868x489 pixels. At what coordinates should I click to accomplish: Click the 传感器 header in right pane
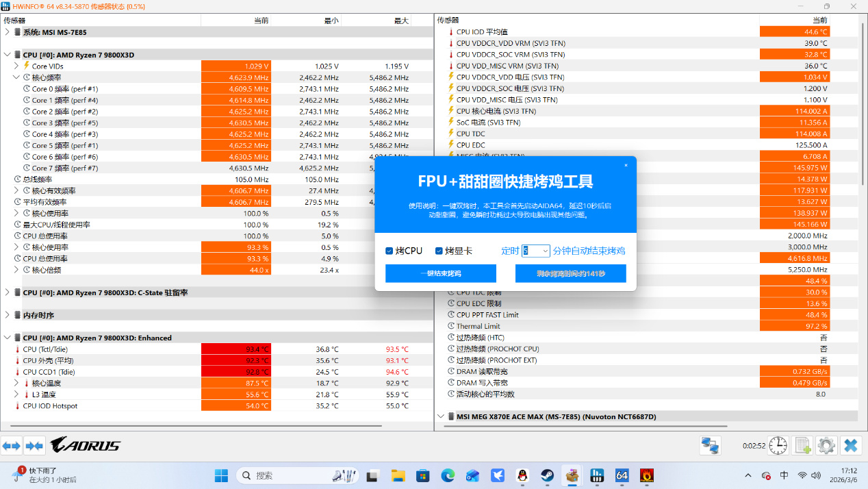click(448, 21)
